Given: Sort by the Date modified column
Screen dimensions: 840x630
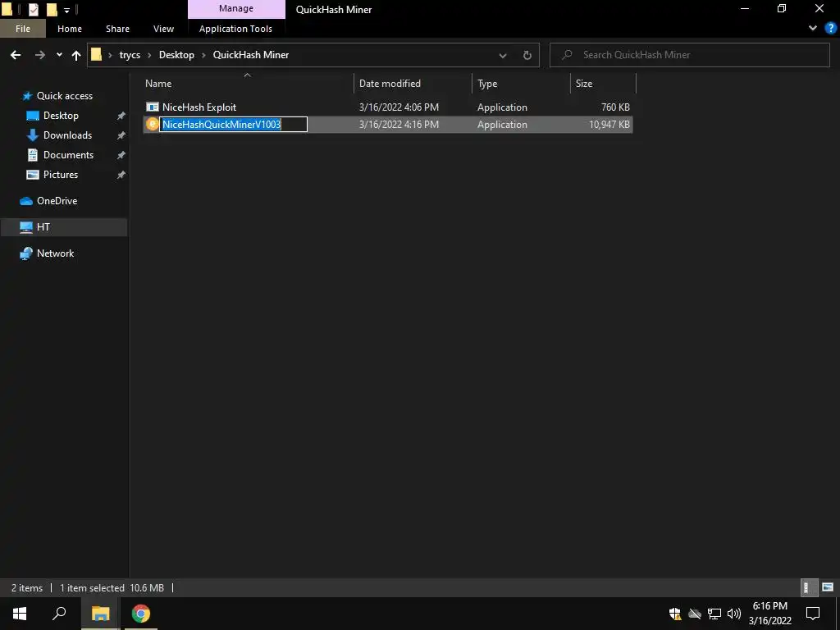Looking at the screenshot, I should [390, 84].
